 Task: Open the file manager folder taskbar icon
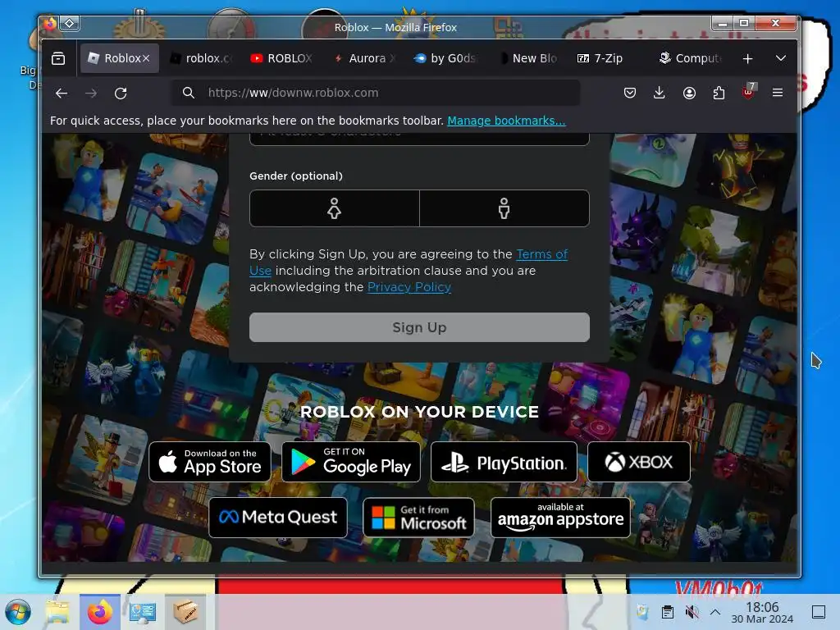pos(57,612)
